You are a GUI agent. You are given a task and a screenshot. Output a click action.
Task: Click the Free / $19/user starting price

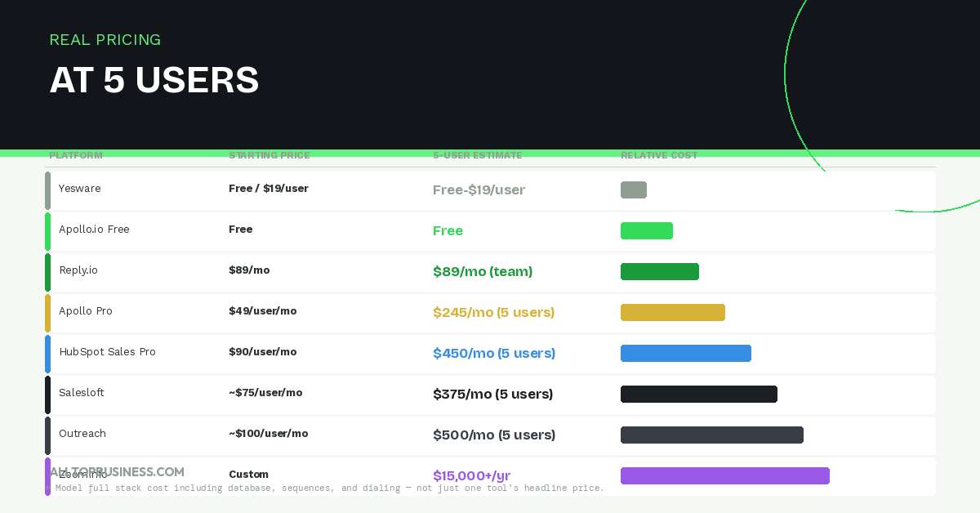coord(269,189)
